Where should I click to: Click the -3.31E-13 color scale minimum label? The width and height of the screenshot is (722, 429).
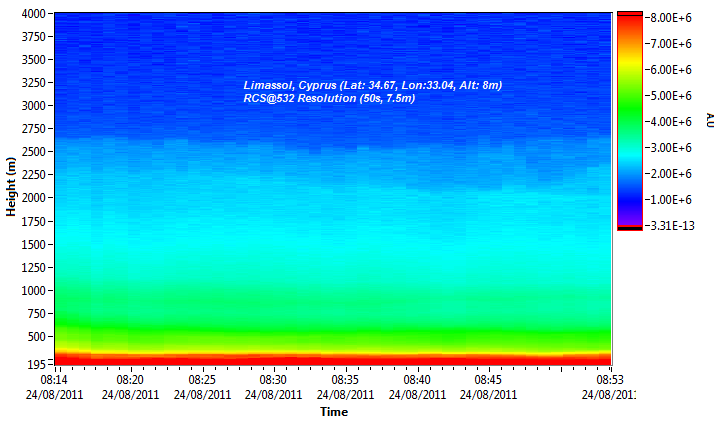point(669,226)
